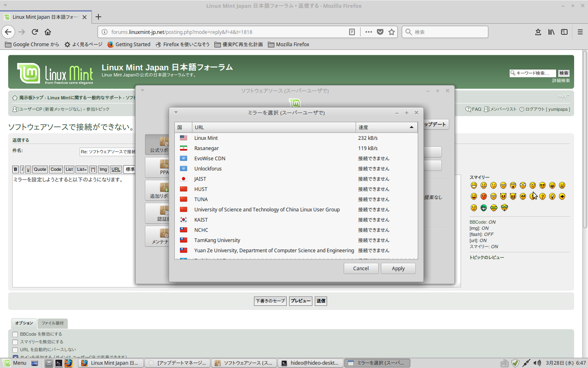Insert the green grinning smiley
Image resolution: width=588 pixels, height=368 pixels.
click(x=483, y=208)
